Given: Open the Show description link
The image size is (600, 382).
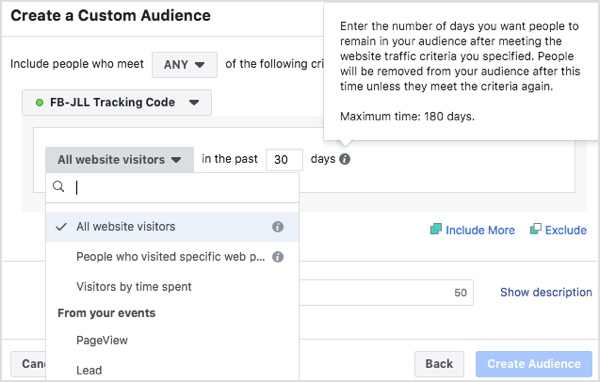Looking at the screenshot, I should [x=546, y=292].
